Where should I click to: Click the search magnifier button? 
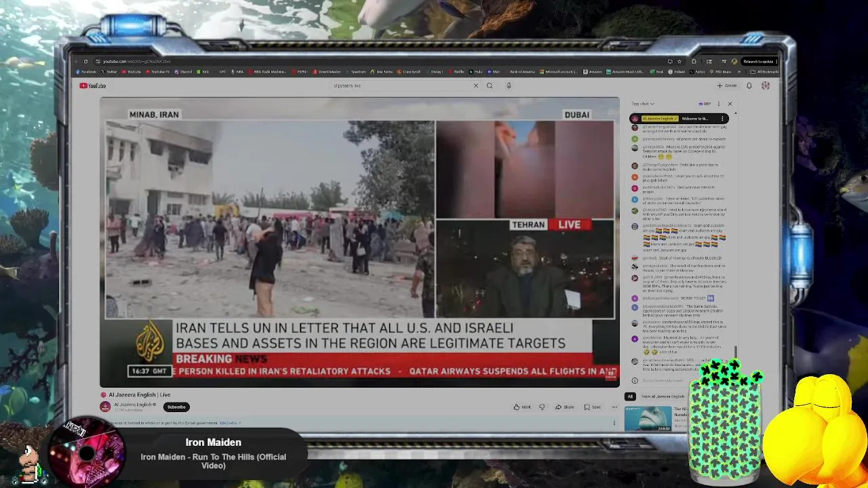coord(490,85)
